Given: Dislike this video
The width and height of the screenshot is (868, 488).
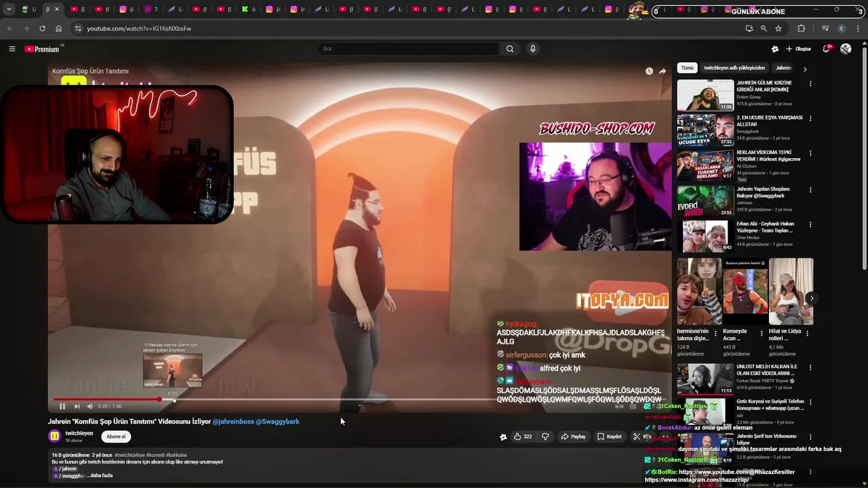Looking at the screenshot, I should click(x=545, y=436).
